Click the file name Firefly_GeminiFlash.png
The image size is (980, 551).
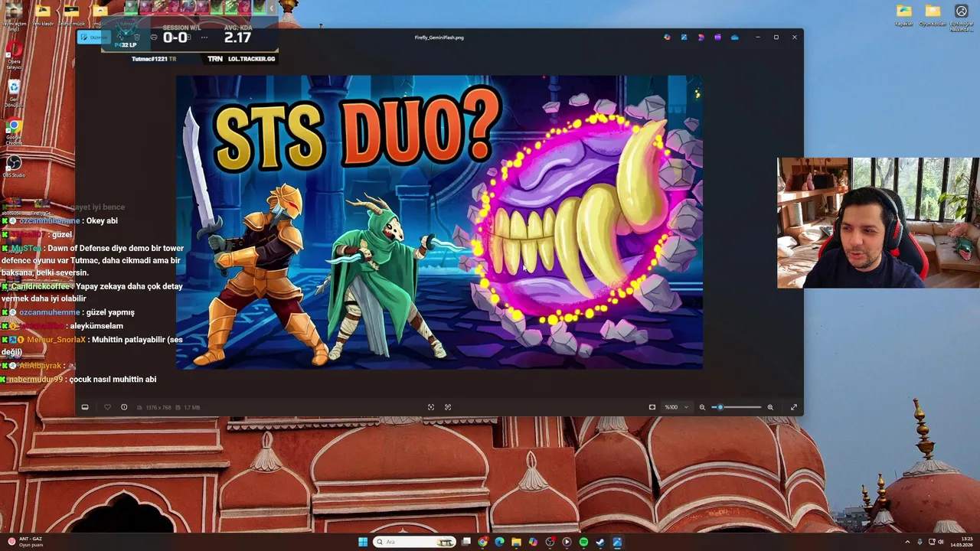(x=439, y=37)
